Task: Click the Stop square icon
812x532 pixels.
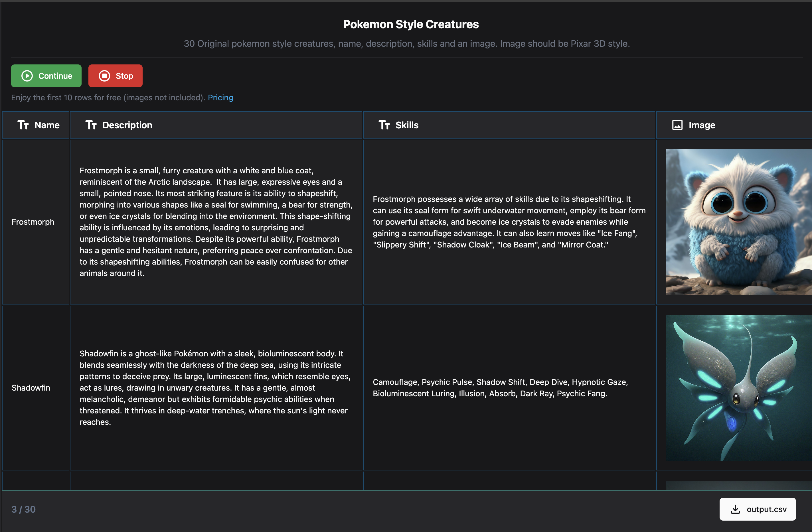Action: (104, 76)
